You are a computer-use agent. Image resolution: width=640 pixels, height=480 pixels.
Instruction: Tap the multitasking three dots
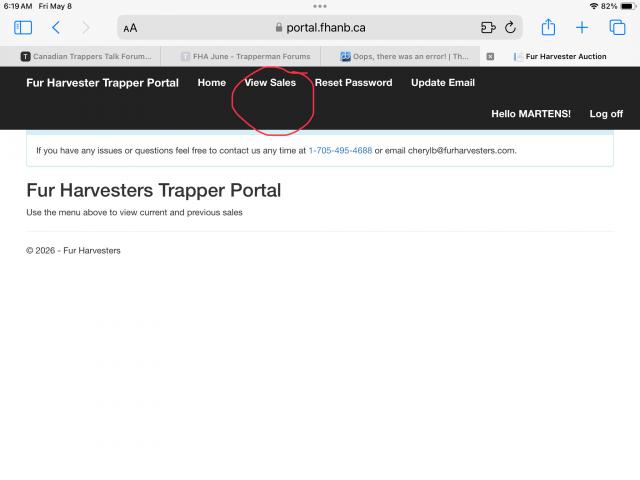coord(320,6)
